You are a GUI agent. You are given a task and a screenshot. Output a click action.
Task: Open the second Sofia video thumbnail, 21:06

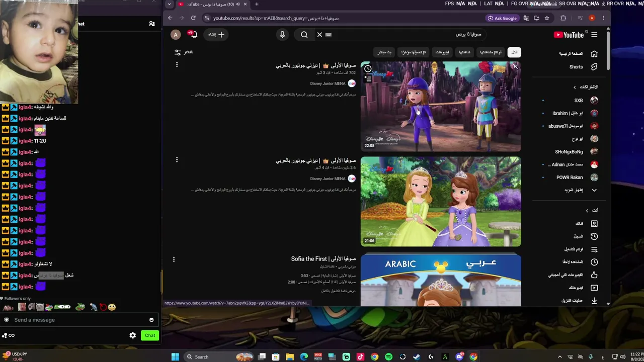[x=441, y=202]
